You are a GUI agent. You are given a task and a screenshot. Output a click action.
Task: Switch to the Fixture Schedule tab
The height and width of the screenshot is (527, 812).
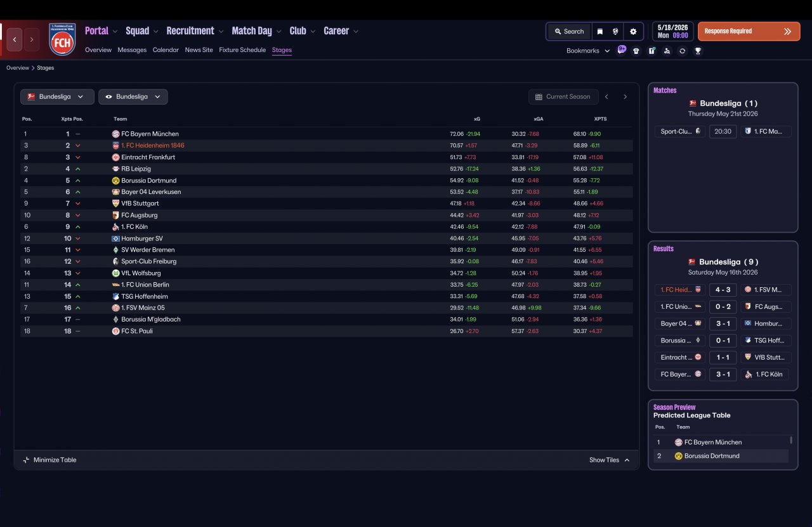(x=242, y=49)
